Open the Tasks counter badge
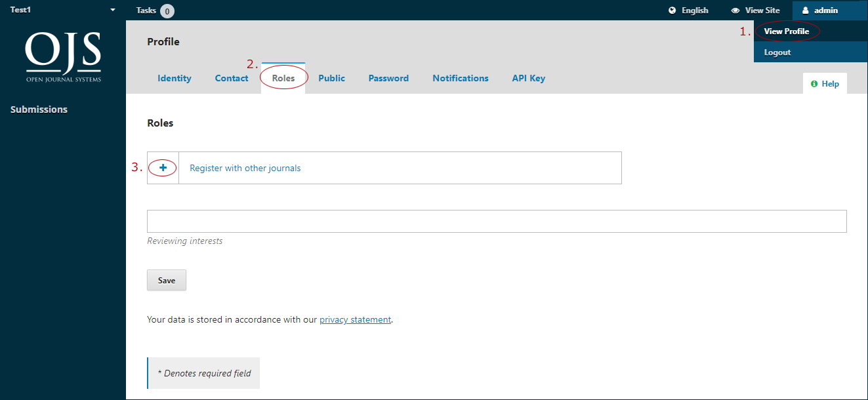 pos(167,10)
